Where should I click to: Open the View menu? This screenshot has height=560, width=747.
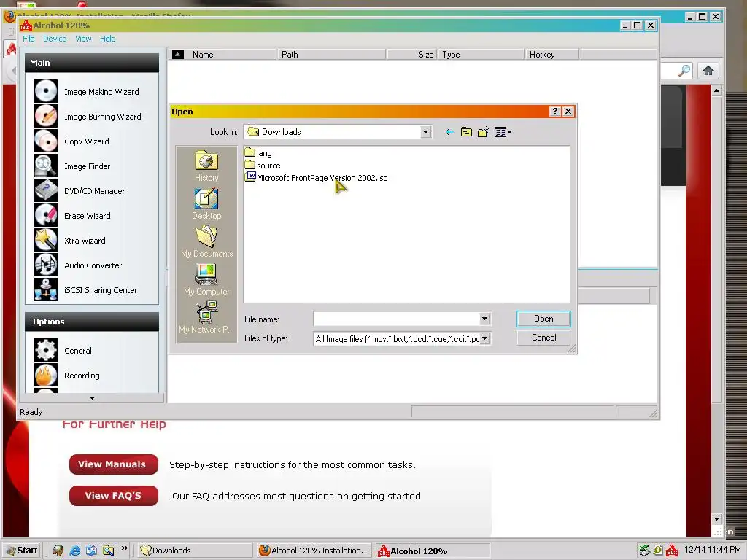pos(83,39)
